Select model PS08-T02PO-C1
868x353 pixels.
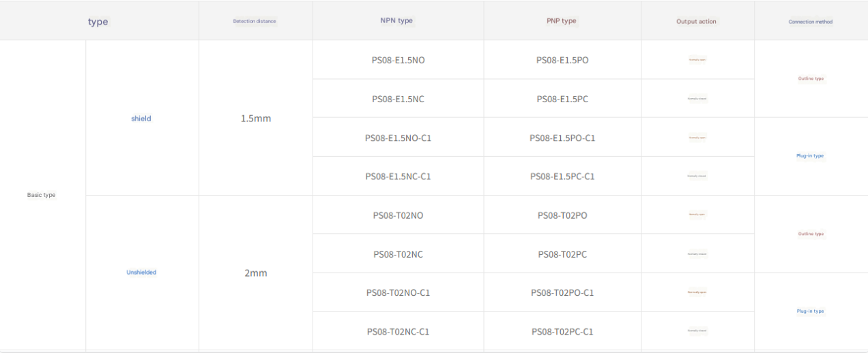coord(562,293)
